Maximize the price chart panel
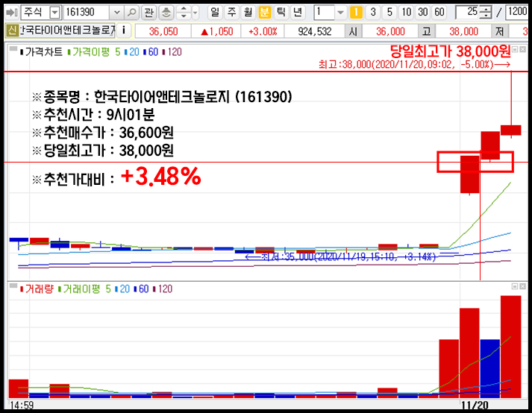532x413 pixels. click(x=515, y=49)
